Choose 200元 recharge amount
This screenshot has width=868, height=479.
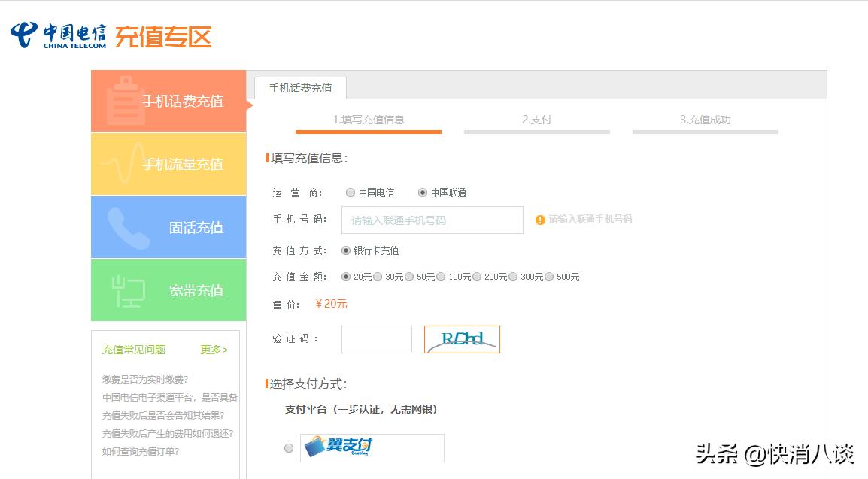477,277
